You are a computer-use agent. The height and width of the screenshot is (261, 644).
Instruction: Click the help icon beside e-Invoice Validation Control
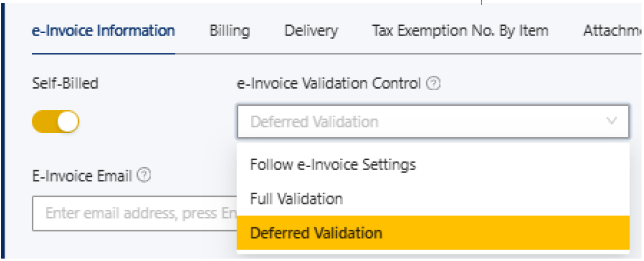[433, 84]
